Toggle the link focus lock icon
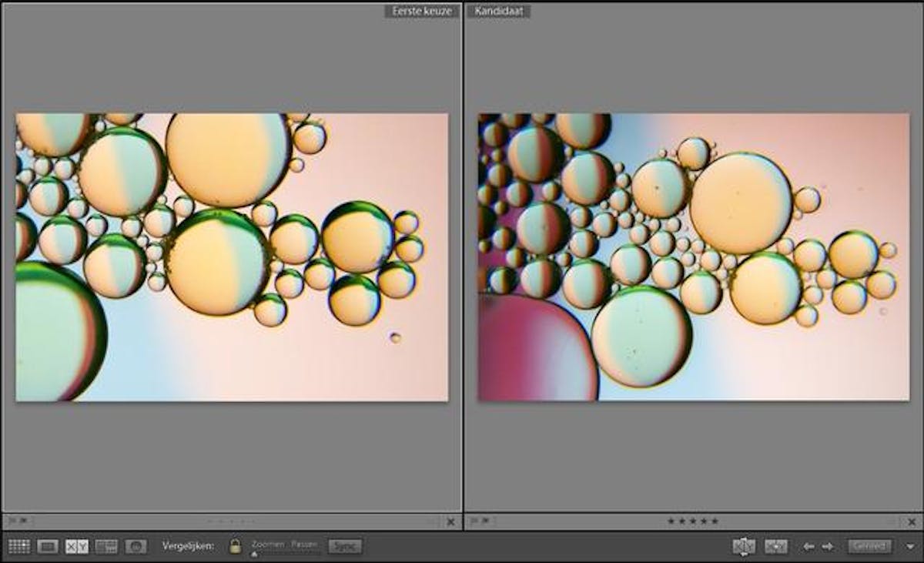The image size is (924, 563). [x=236, y=546]
